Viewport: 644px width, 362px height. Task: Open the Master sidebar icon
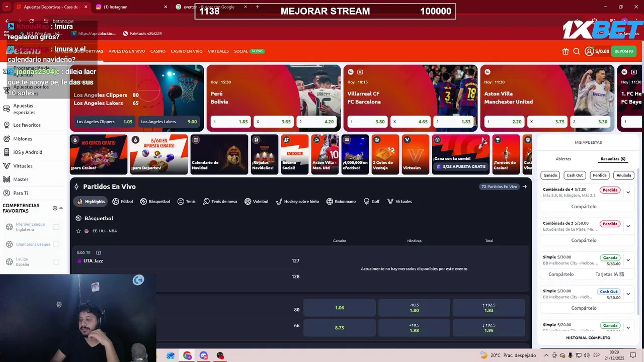point(7,179)
